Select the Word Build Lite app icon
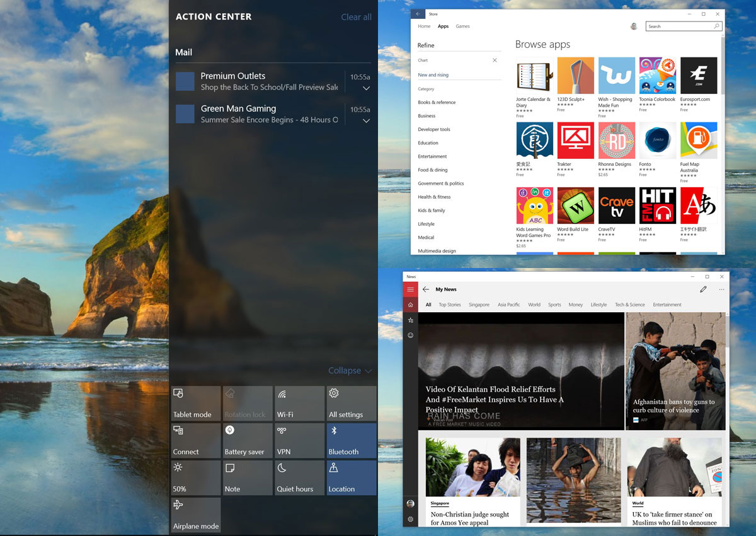756x536 pixels. pyautogui.click(x=576, y=206)
